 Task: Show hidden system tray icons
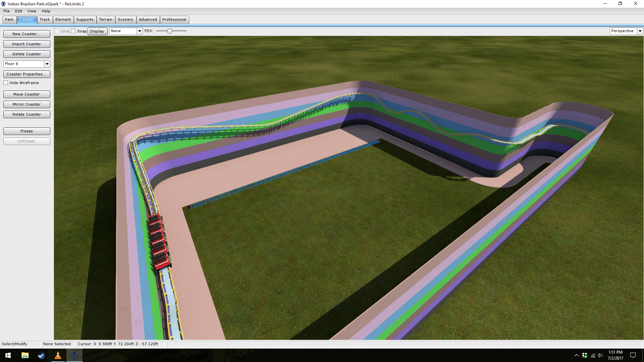tap(576, 355)
